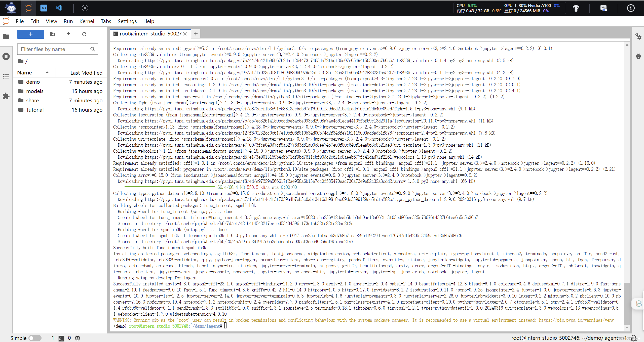The width and height of the screenshot is (644, 342).
Task: Click the new launcher plus icon
Action: pos(30,34)
